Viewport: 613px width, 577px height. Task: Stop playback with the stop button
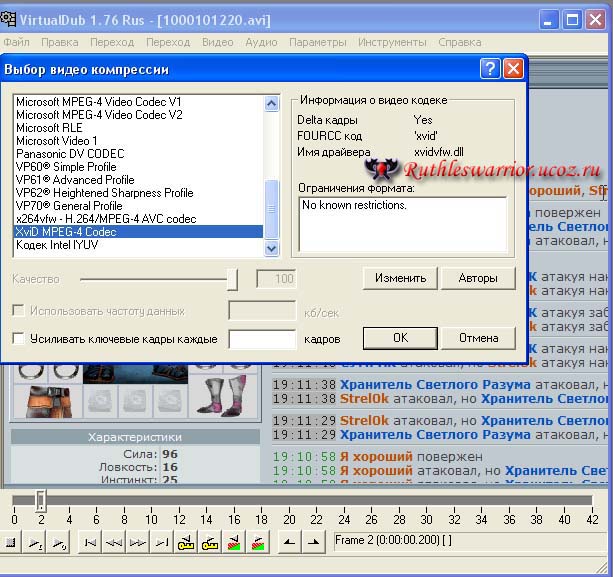point(11,542)
